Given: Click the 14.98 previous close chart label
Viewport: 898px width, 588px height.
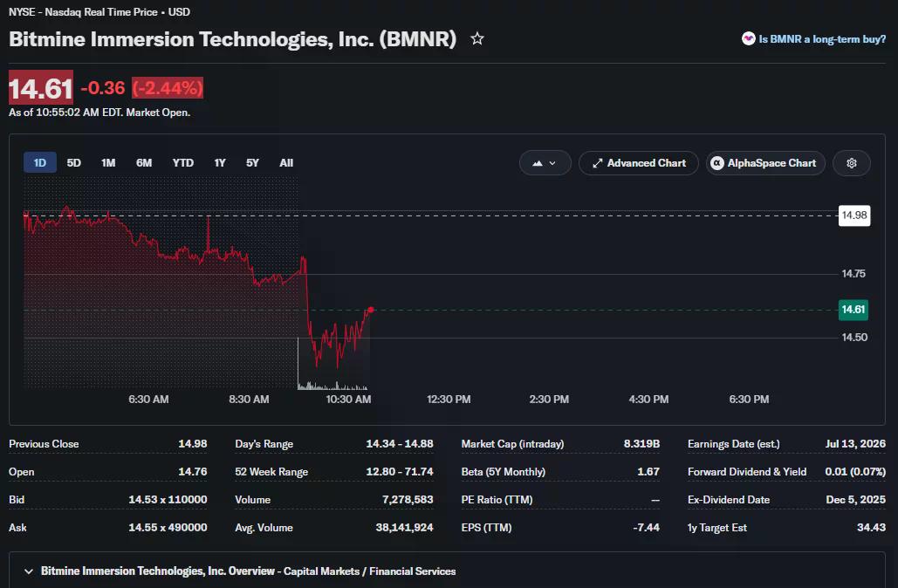Looking at the screenshot, I should (x=853, y=215).
